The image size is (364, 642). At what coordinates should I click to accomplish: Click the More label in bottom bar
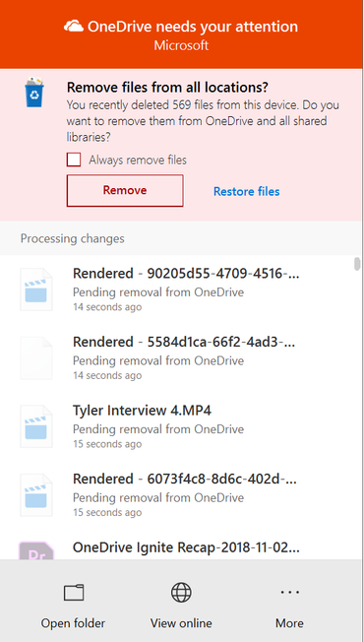[289, 623]
